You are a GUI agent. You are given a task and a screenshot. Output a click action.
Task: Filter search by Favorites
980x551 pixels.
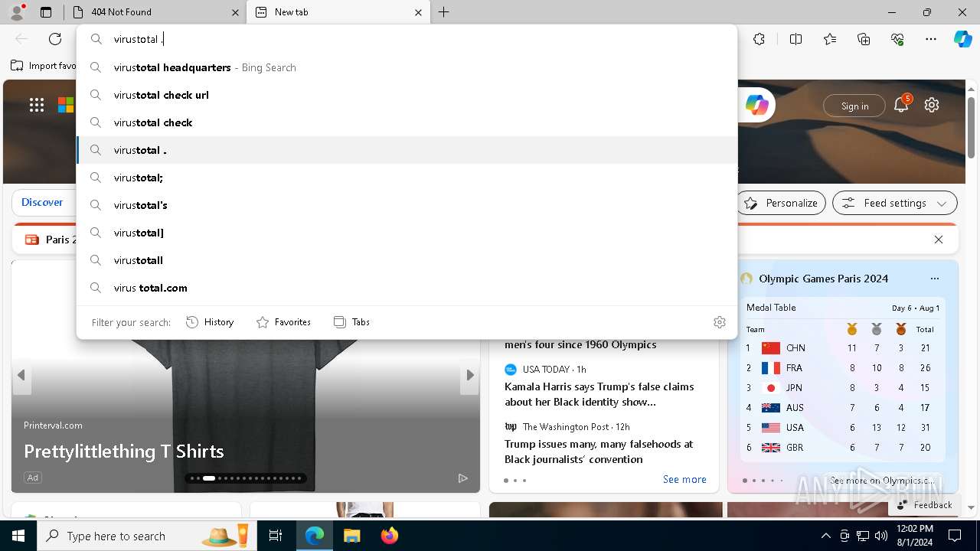tap(283, 322)
